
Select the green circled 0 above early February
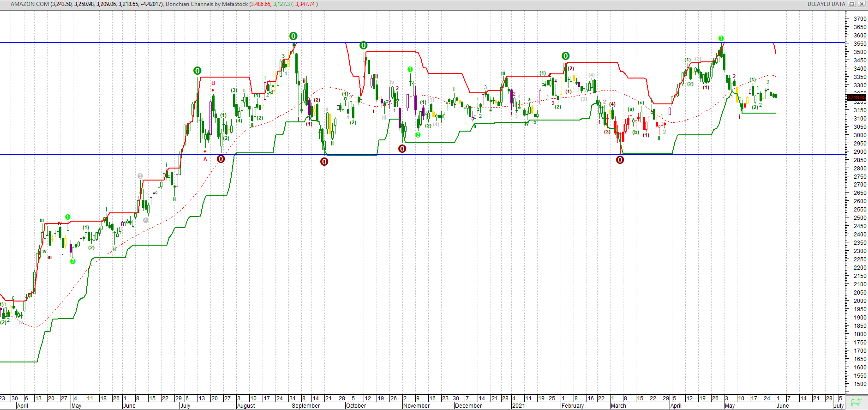click(x=565, y=56)
